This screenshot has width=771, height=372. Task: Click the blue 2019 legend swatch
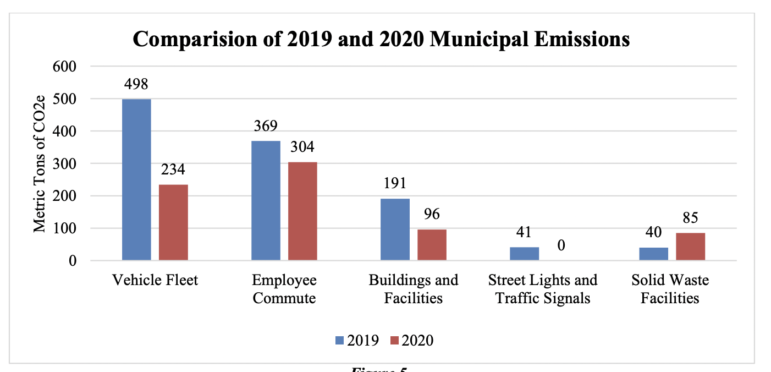coord(339,340)
